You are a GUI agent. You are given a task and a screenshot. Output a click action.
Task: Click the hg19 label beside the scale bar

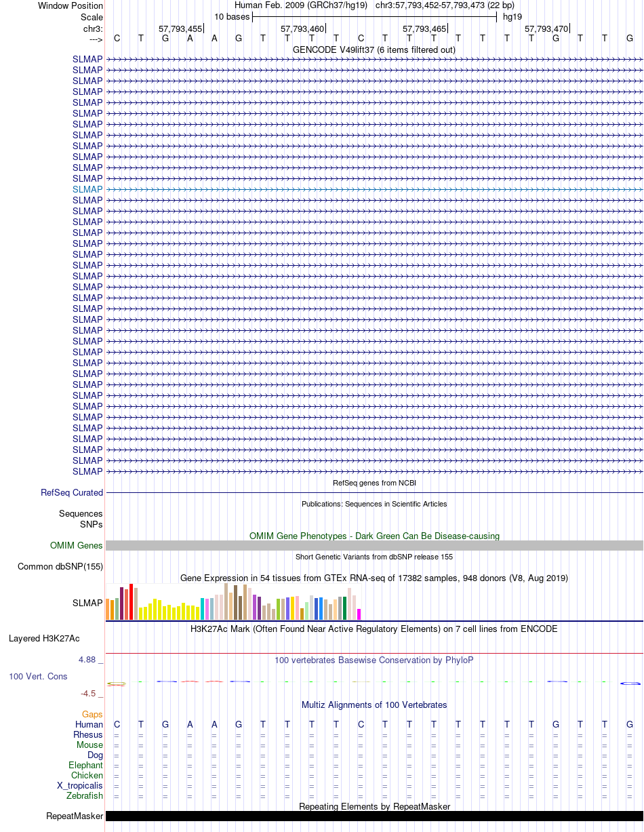tap(512, 17)
